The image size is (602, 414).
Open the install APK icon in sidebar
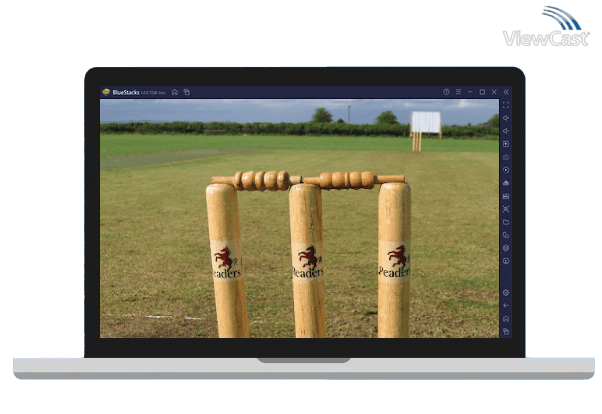[x=506, y=183]
